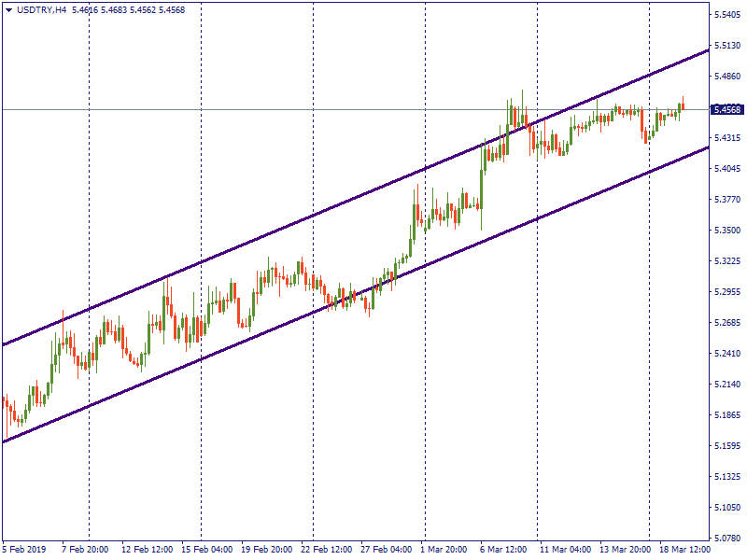Click the 5 Feb 2019 date label
747x560 pixels.
click(23, 550)
